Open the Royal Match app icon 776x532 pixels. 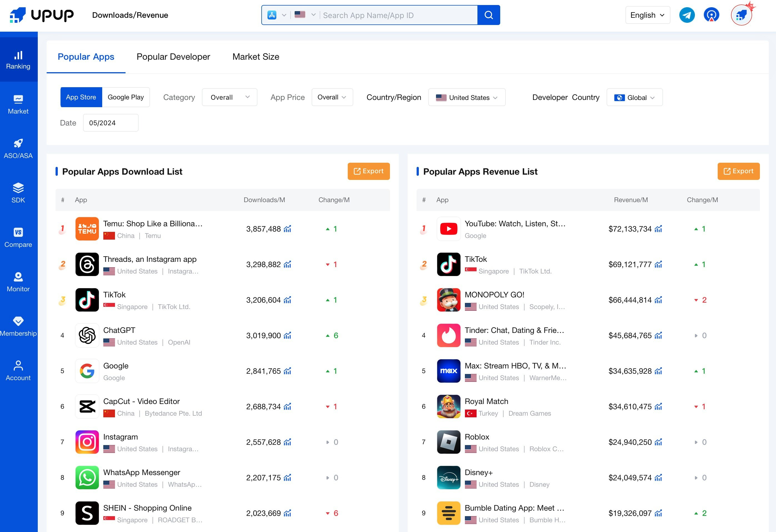449,406
